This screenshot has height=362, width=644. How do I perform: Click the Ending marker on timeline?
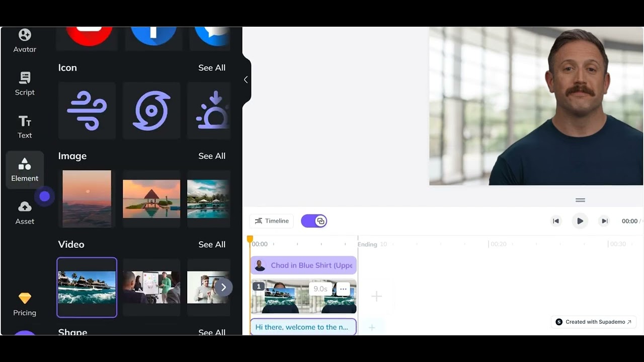[x=367, y=244]
